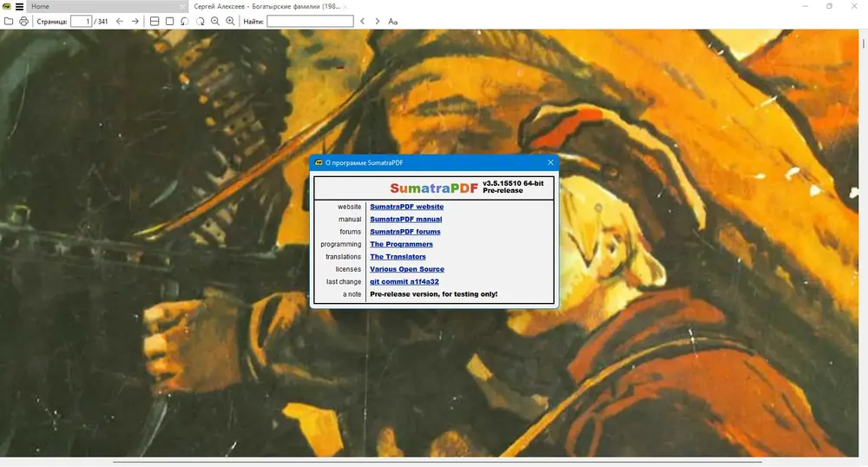Open the git commit a1f4a32 link
This screenshot has width=868, height=467.
[404, 281]
